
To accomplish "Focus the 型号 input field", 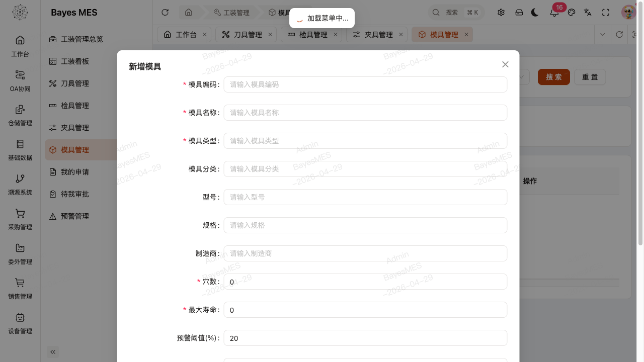I will click(365, 197).
